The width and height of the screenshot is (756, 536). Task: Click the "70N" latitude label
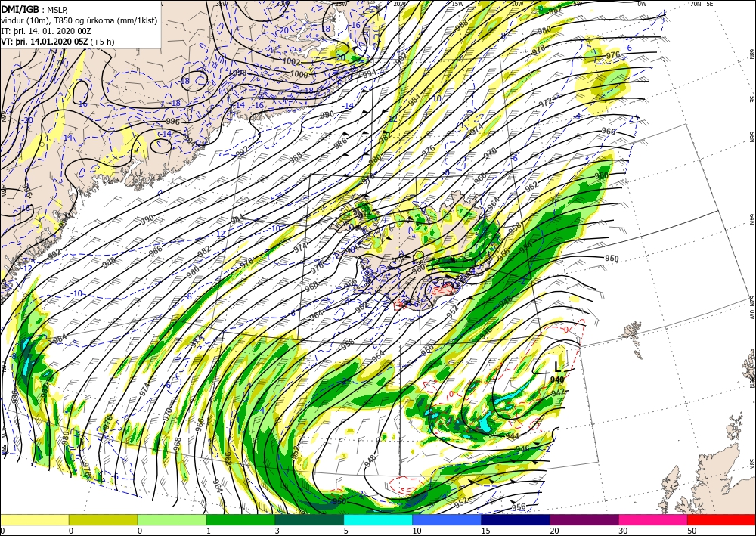pos(696,4)
